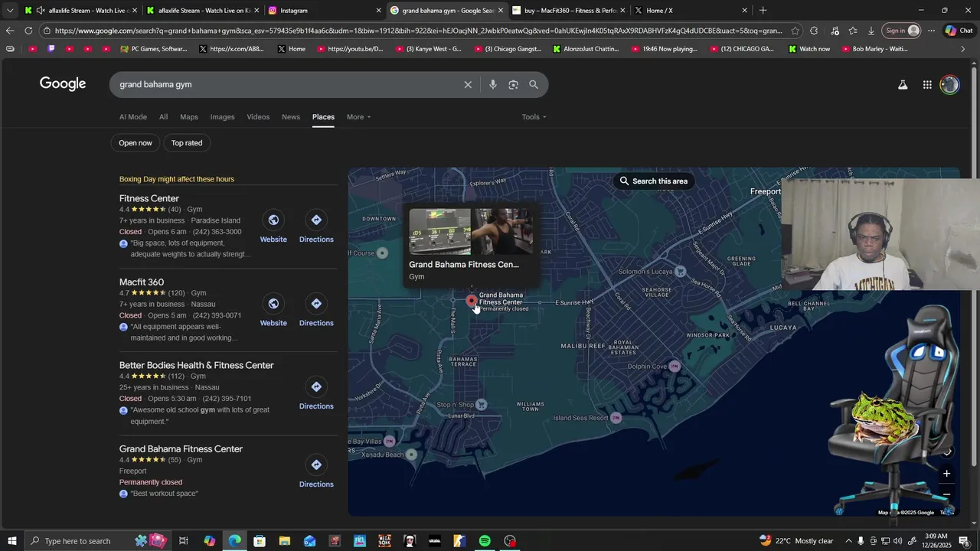Image resolution: width=980 pixels, height=551 pixels.
Task: Switch to the News tab
Action: [291, 117]
